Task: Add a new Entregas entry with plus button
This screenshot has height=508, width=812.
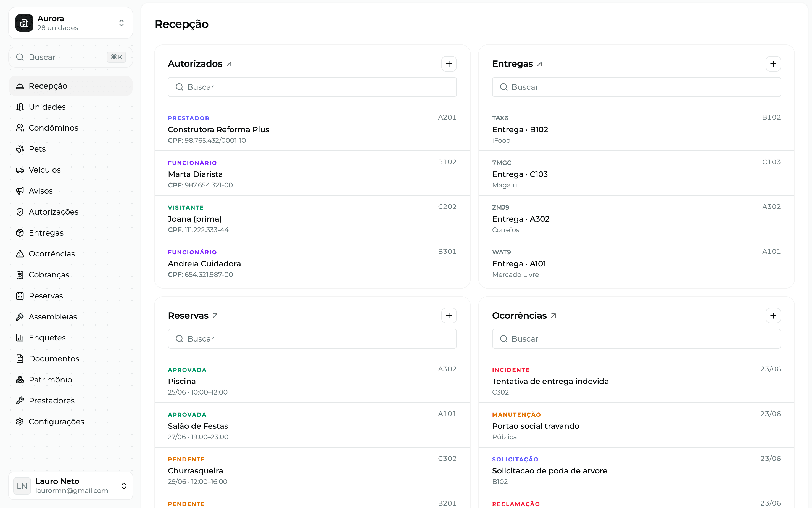Action: pyautogui.click(x=773, y=64)
